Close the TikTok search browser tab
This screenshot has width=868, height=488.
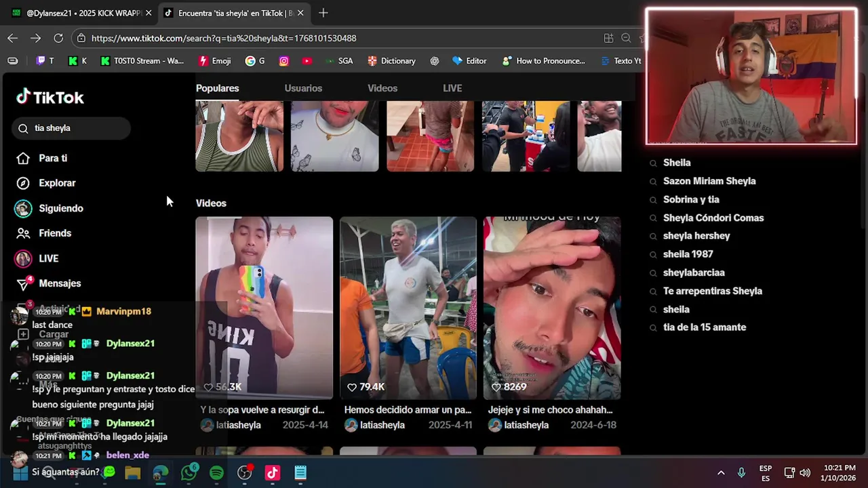[x=300, y=13]
